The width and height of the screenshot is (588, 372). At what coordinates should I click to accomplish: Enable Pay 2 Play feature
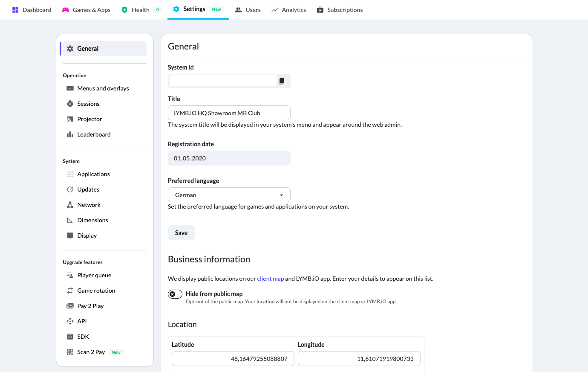pos(89,306)
